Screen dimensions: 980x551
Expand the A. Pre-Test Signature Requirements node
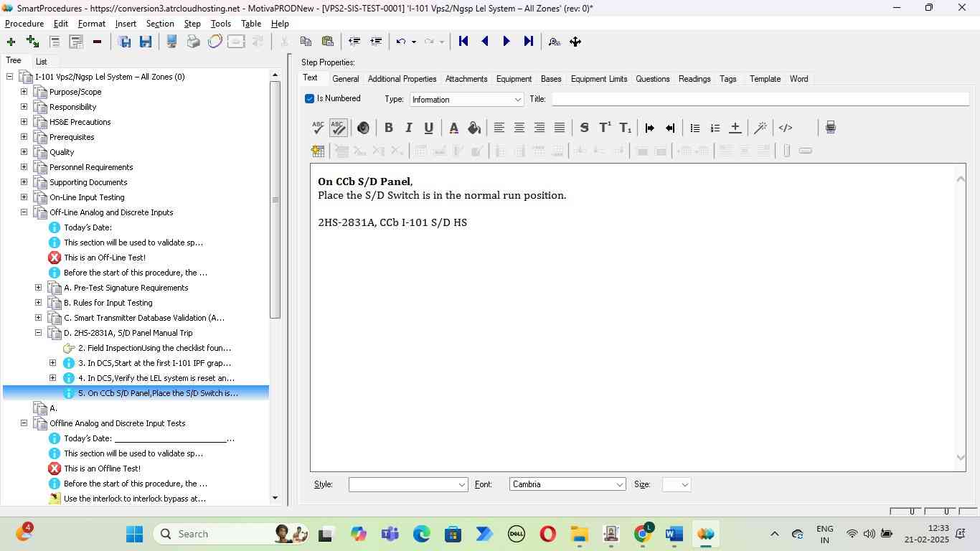pyautogui.click(x=38, y=288)
